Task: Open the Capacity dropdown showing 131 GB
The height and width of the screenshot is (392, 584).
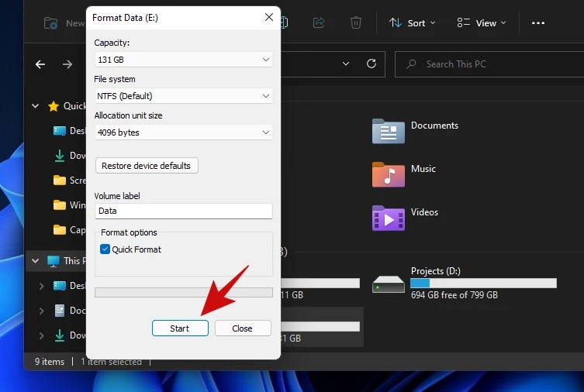Action: pyautogui.click(x=183, y=60)
